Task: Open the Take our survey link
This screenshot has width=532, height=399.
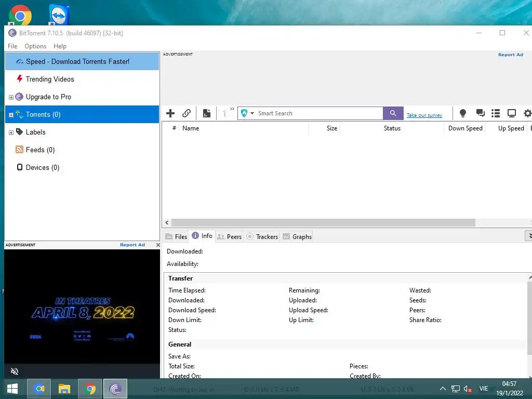Action: click(x=424, y=115)
